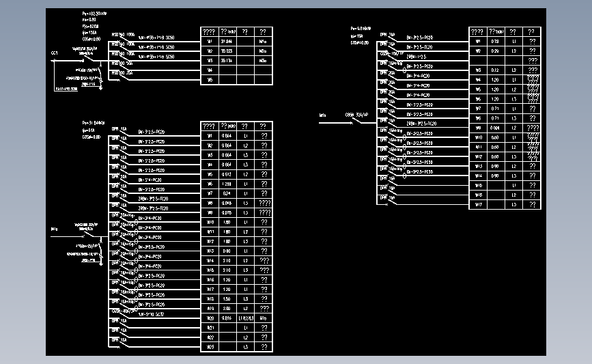Select the 'Ije=19A' parameter text
592x364 pixels.
[357, 36]
